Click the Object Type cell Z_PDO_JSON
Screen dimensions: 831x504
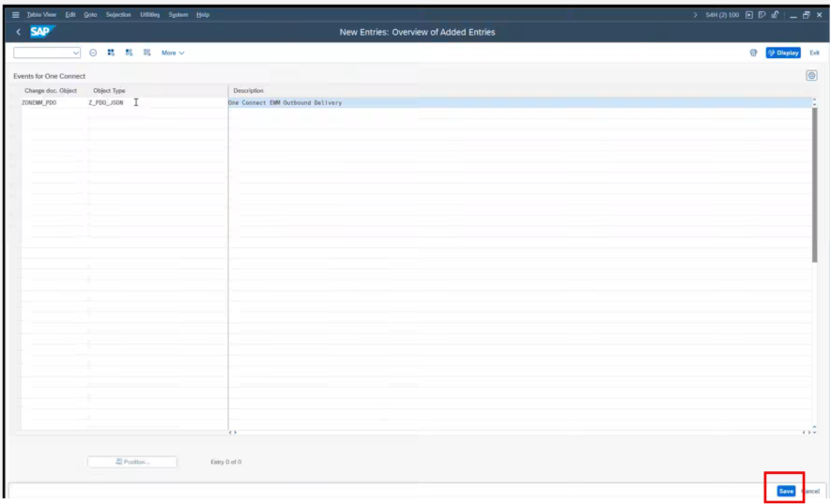tap(106, 102)
